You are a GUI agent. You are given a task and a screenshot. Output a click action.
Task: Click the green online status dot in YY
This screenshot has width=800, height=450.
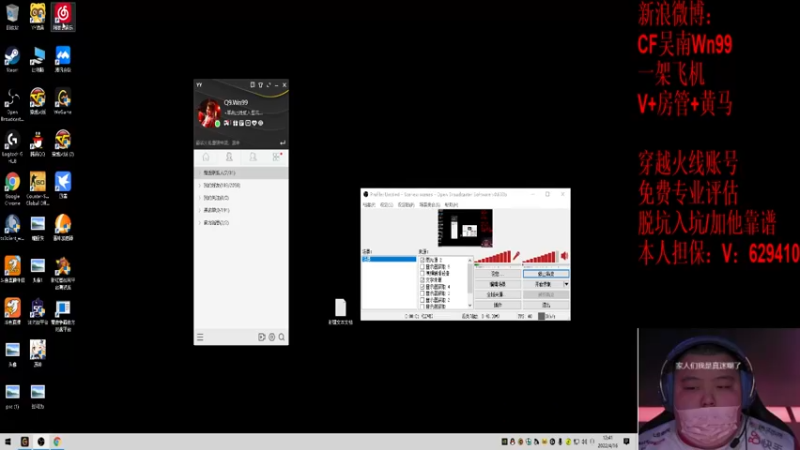218,123
